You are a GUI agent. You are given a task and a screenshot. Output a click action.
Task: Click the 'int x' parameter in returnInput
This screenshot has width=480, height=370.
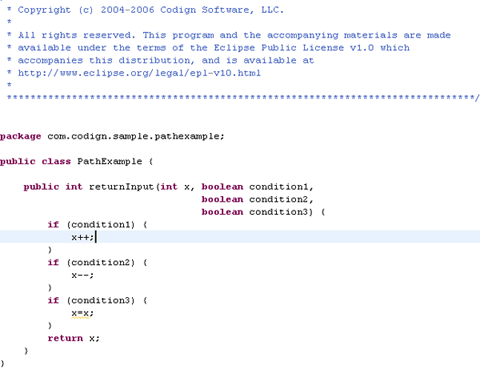(x=175, y=187)
